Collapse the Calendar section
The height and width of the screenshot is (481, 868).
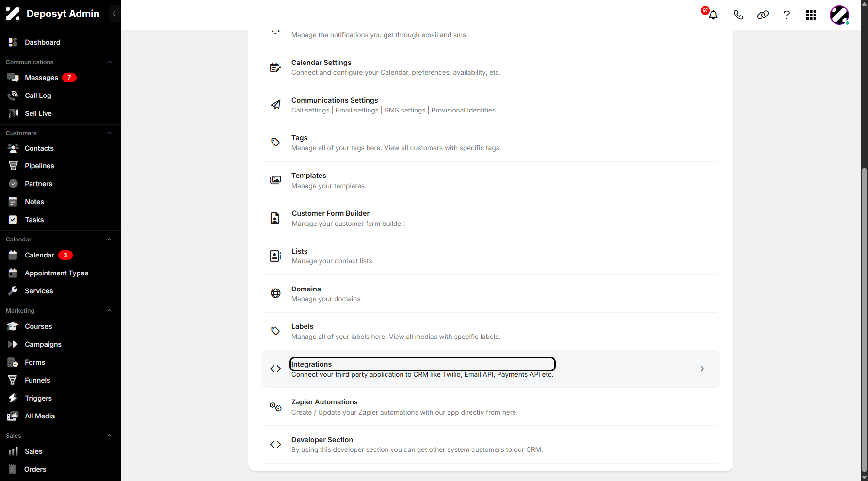[110, 240]
